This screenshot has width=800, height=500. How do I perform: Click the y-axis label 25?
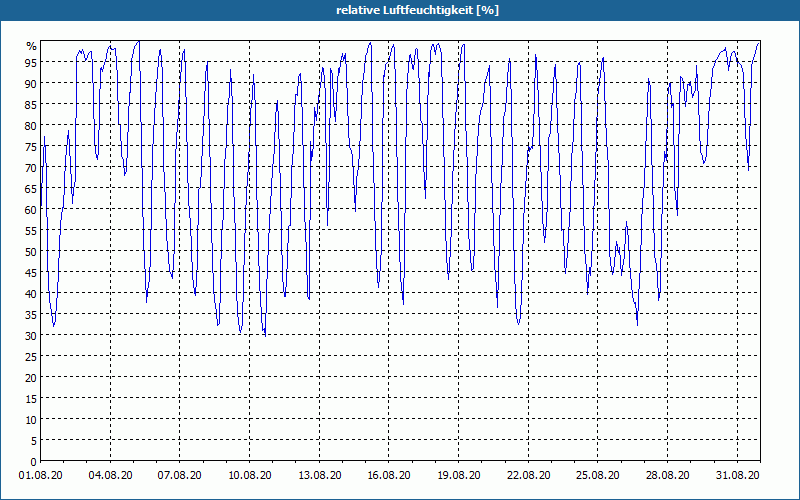(31, 357)
